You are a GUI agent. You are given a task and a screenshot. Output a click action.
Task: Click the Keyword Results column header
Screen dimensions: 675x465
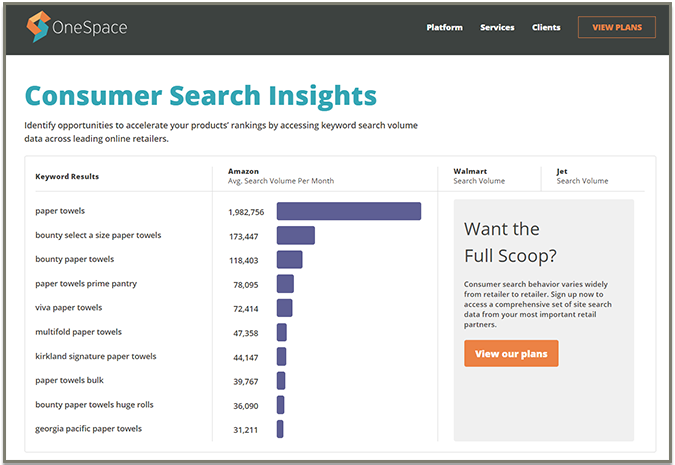[x=67, y=177]
